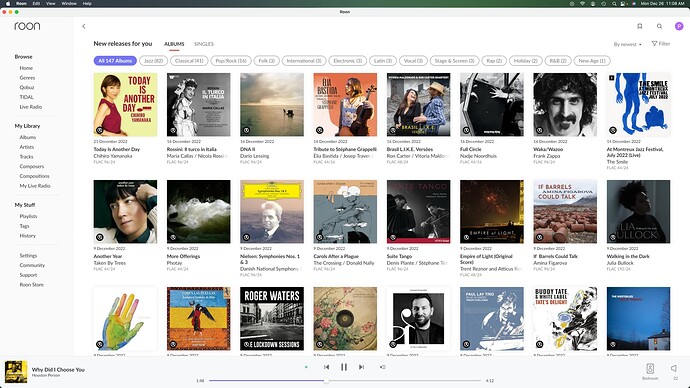Filter by Pop/Rock (16) genre chip
690x388 pixels.
(x=231, y=61)
